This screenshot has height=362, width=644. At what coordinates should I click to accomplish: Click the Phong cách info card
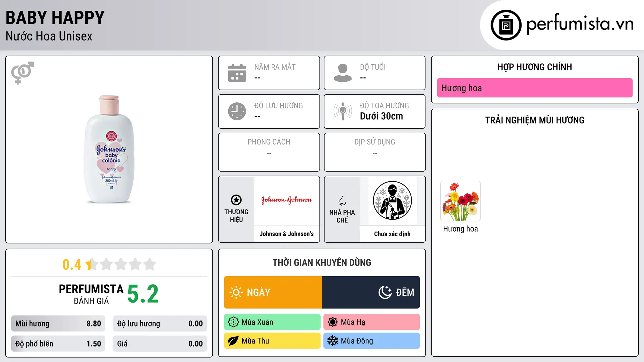point(269,152)
